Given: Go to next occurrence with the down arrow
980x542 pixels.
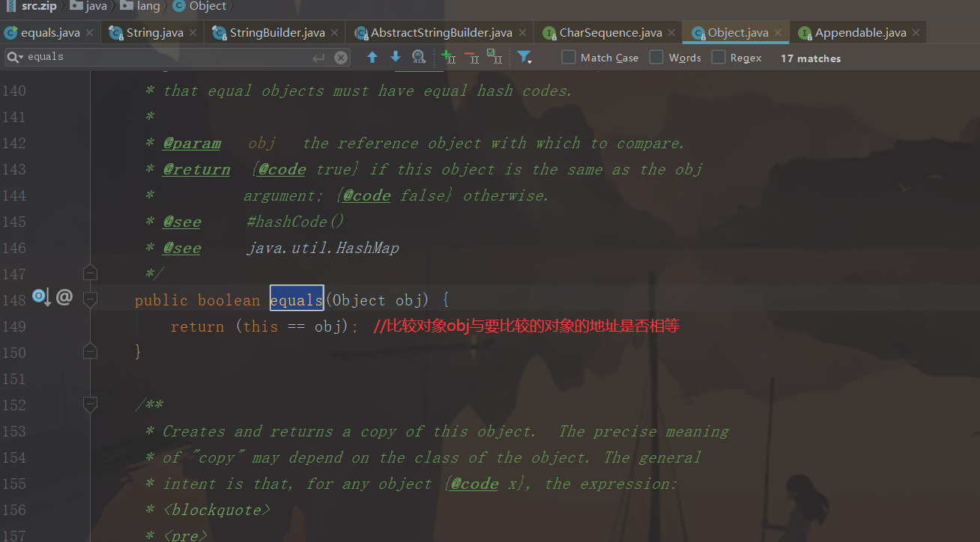Looking at the screenshot, I should tap(396, 57).
